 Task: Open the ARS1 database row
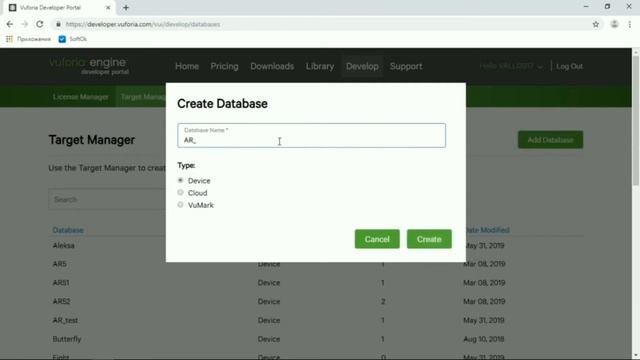[61, 283]
